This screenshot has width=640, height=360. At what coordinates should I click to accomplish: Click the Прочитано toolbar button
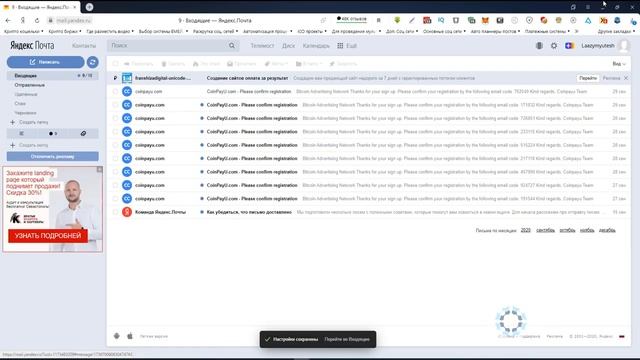click(x=242, y=64)
